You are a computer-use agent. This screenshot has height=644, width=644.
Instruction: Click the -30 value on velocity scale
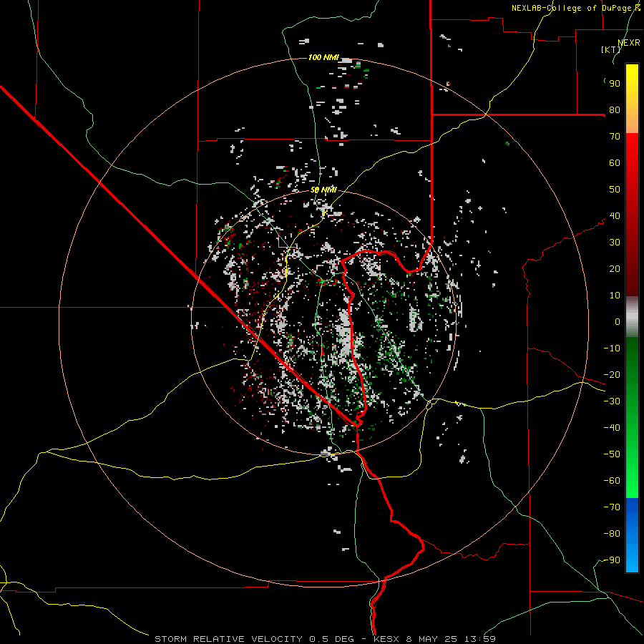pyautogui.click(x=612, y=401)
